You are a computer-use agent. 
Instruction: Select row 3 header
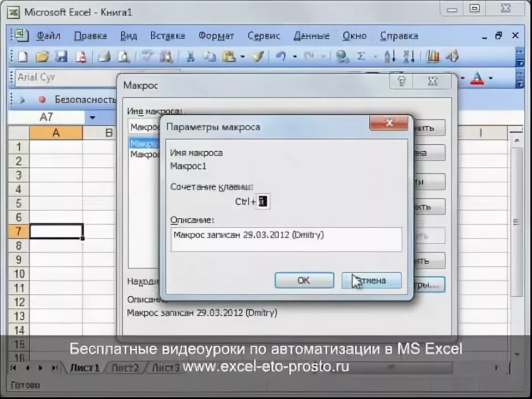click(19, 175)
